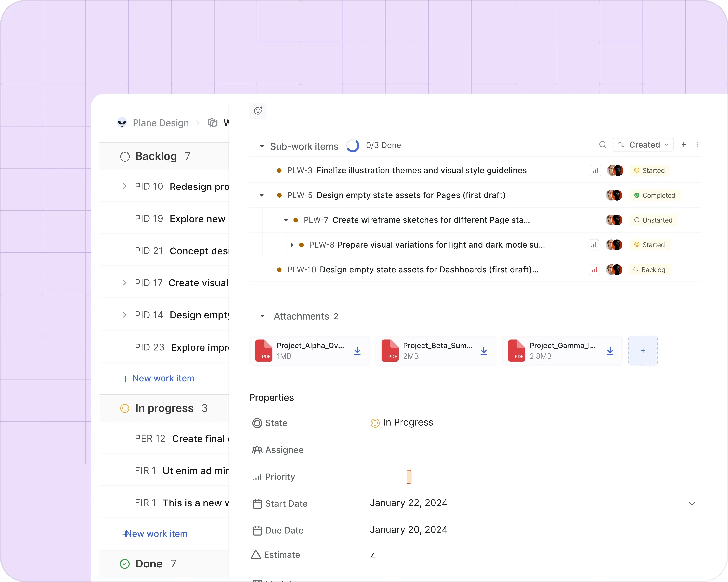Open the sub-work items three-dot menu
The width and height of the screenshot is (728, 582).
tap(697, 145)
